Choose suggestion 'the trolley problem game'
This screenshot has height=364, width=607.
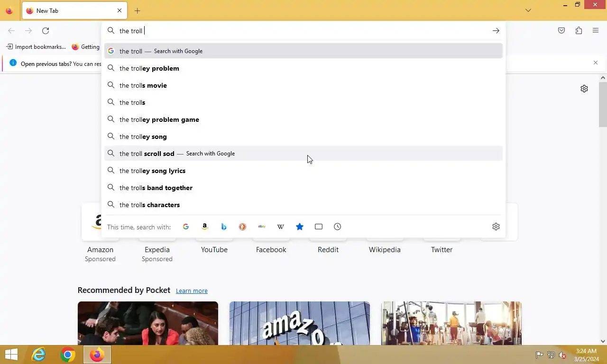pos(303,119)
